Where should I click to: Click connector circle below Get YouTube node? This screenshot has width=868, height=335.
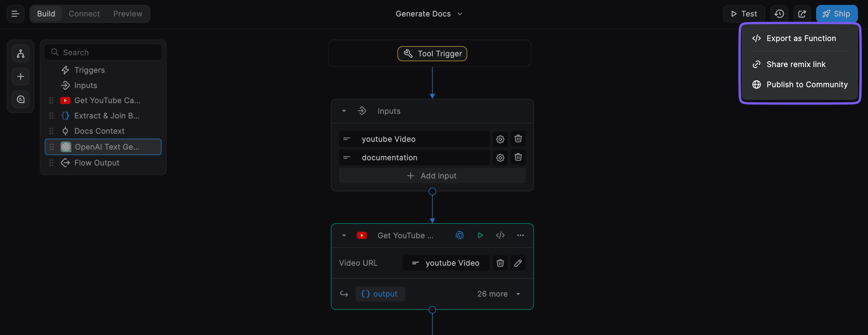pyautogui.click(x=432, y=310)
